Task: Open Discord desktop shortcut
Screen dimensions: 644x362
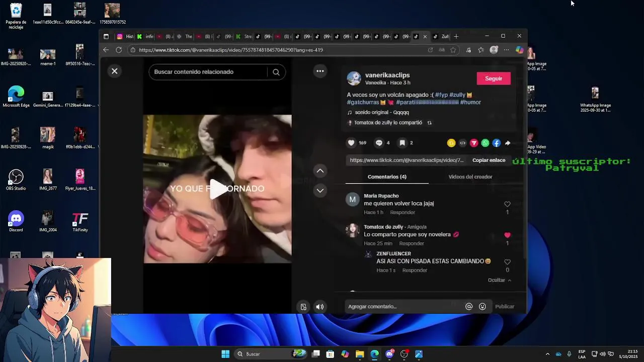Action: click(x=16, y=222)
